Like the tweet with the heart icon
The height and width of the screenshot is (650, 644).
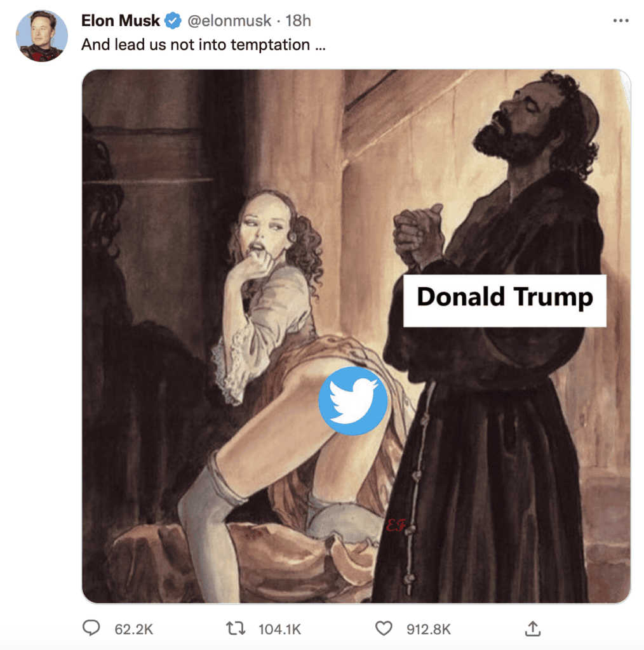pos(384,628)
